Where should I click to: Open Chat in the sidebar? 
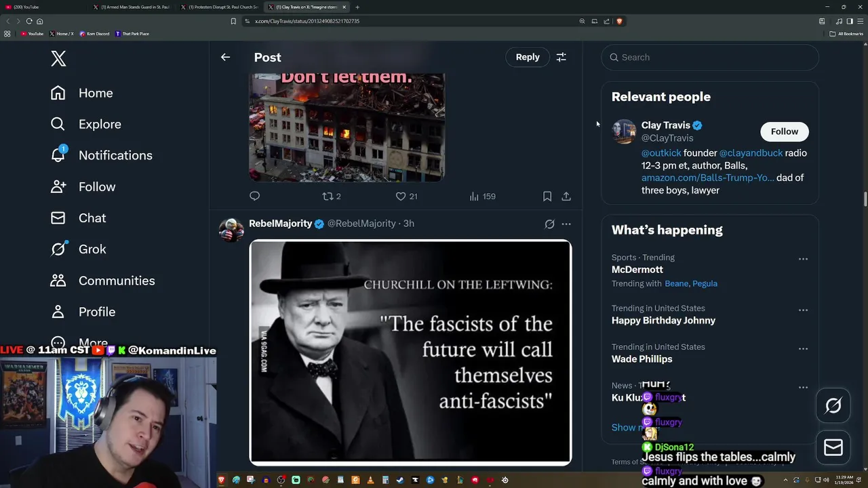[x=78, y=218]
